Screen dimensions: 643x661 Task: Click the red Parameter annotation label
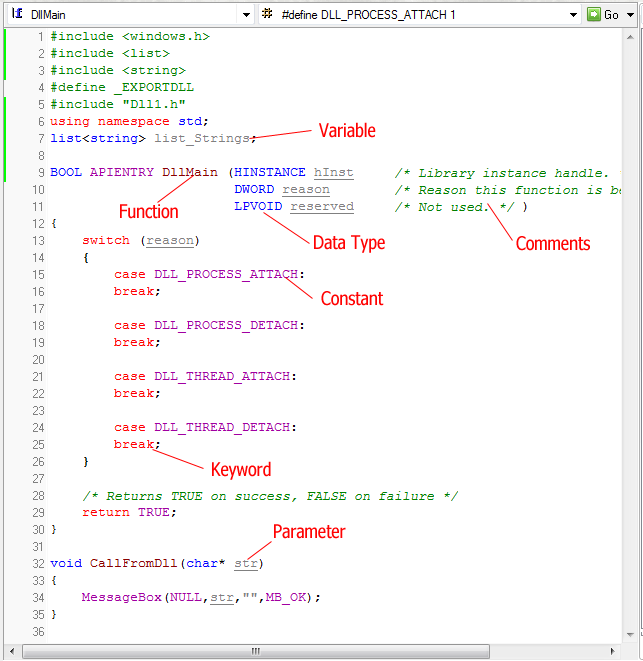pyautogui.click(x=309, y=532)
